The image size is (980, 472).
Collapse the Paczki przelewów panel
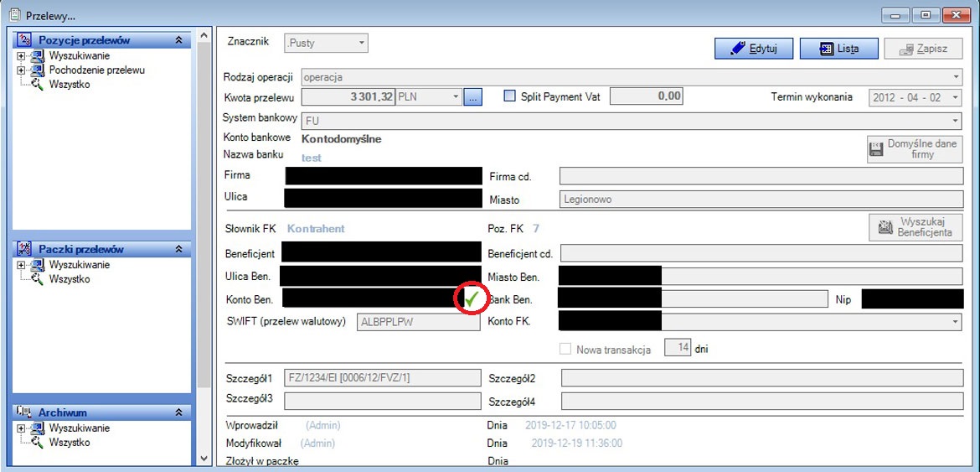coord(178,249)
